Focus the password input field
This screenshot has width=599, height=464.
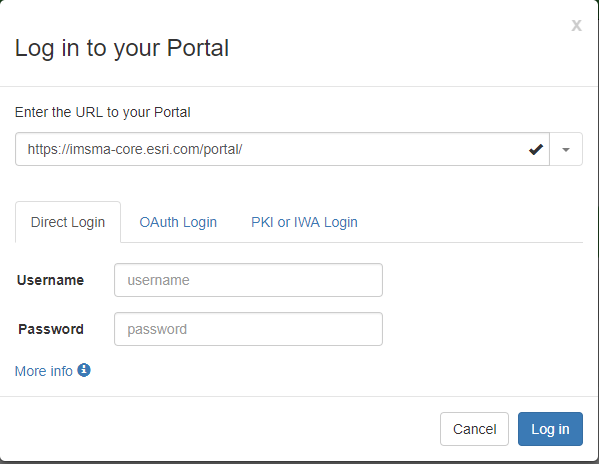click(x=248, y=329)
